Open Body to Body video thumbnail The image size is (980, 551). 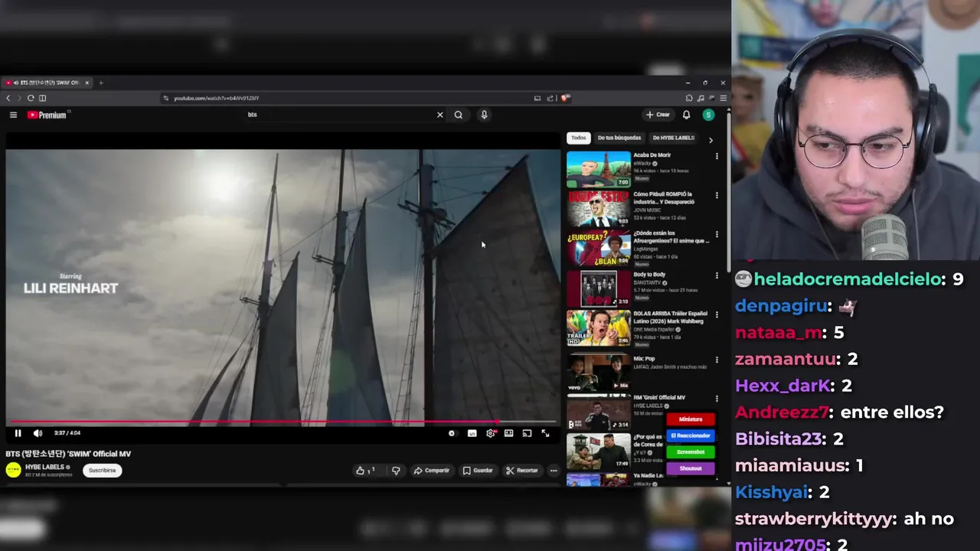598,288
